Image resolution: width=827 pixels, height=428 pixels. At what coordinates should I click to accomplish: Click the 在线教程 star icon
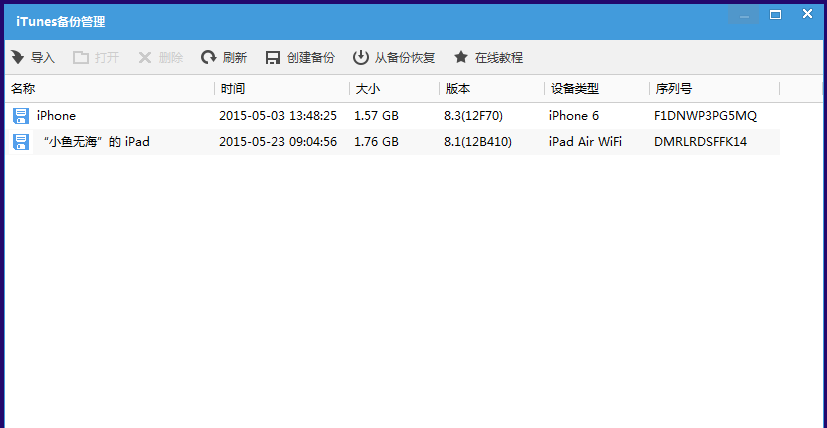click(461, 57)
